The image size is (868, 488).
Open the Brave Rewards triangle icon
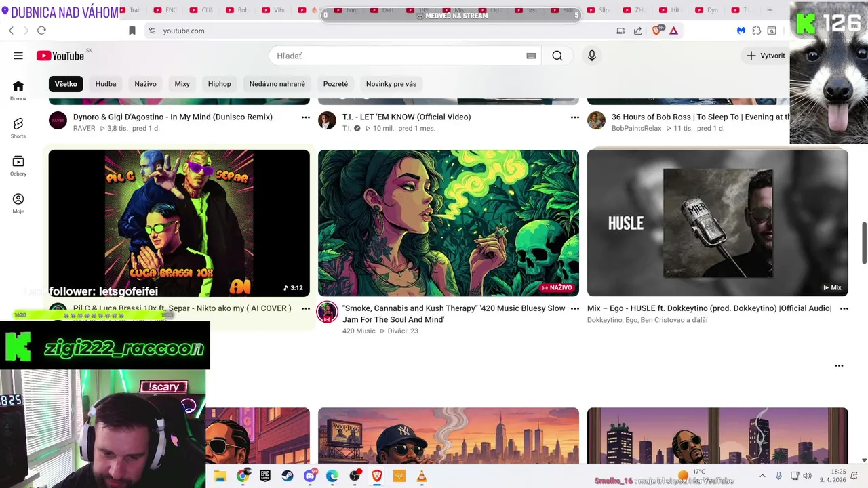[673, 30]
